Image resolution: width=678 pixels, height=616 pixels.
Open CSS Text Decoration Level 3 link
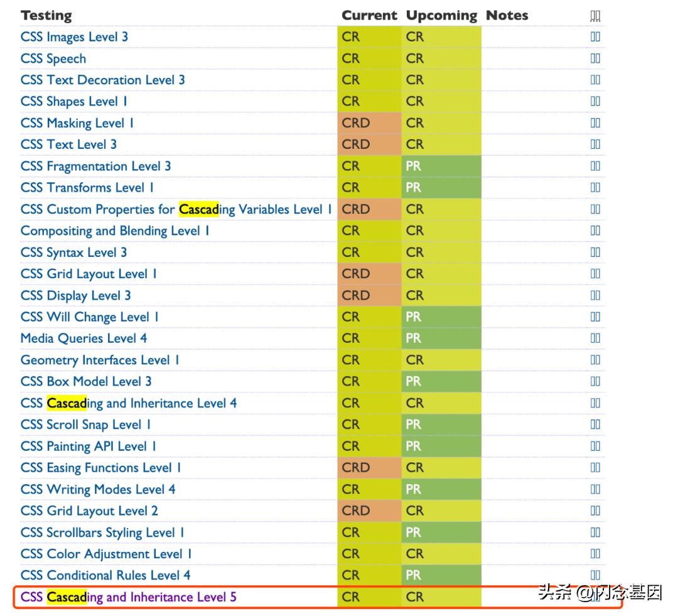coord(103,80)
